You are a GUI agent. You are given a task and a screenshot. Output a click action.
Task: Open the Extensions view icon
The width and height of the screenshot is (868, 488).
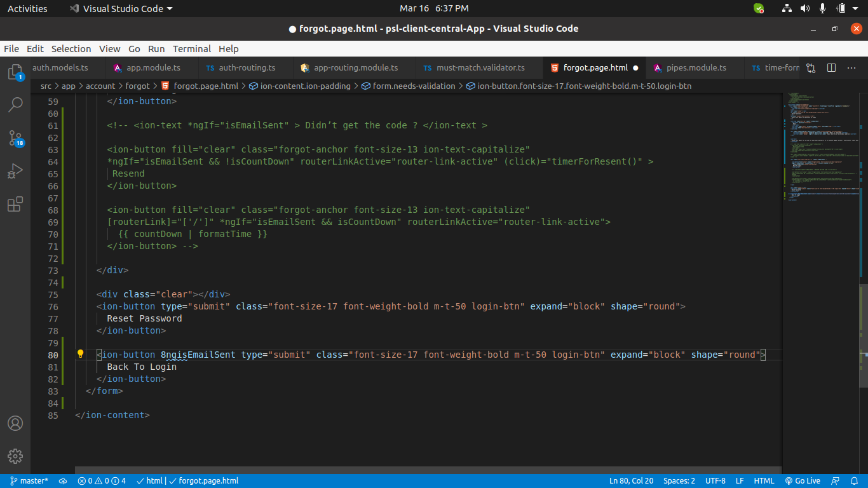(15, 204)
